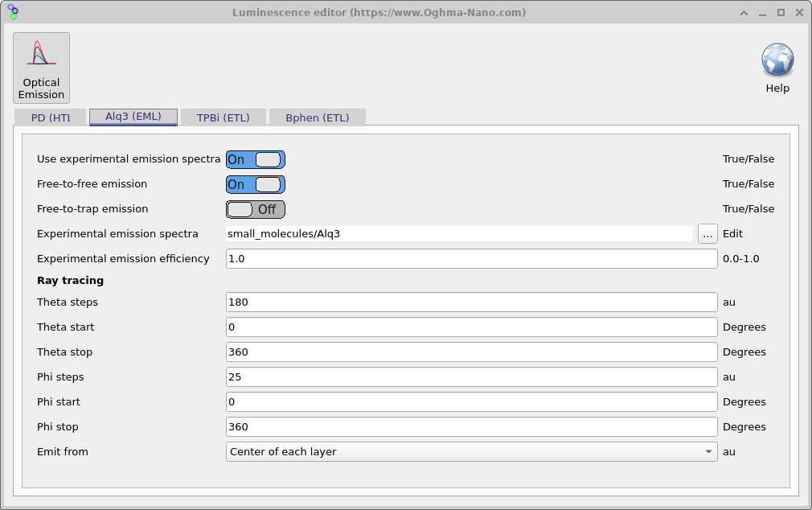
Task: Click the Edit link for experimental emission spectra
Action: [732, 234]
